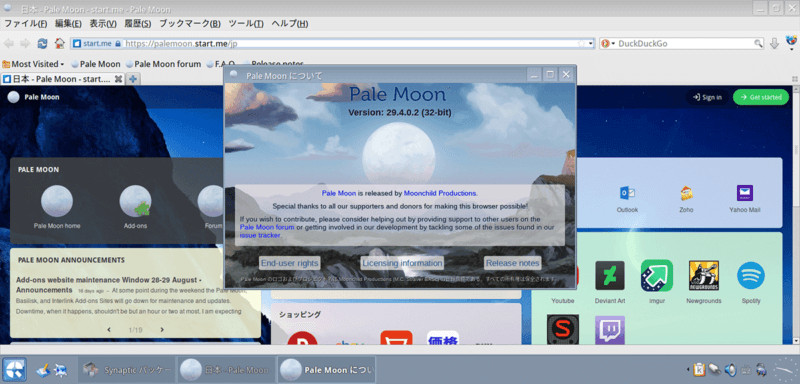
Task: Open the Add-ons tile with puzzle piece
Action: pyautogui.click(x=135, y=201)
